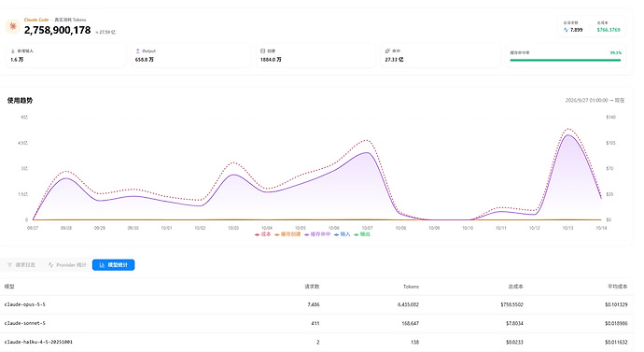
Task: Toggle the 输入 series in chart legend
Action: 342,234
